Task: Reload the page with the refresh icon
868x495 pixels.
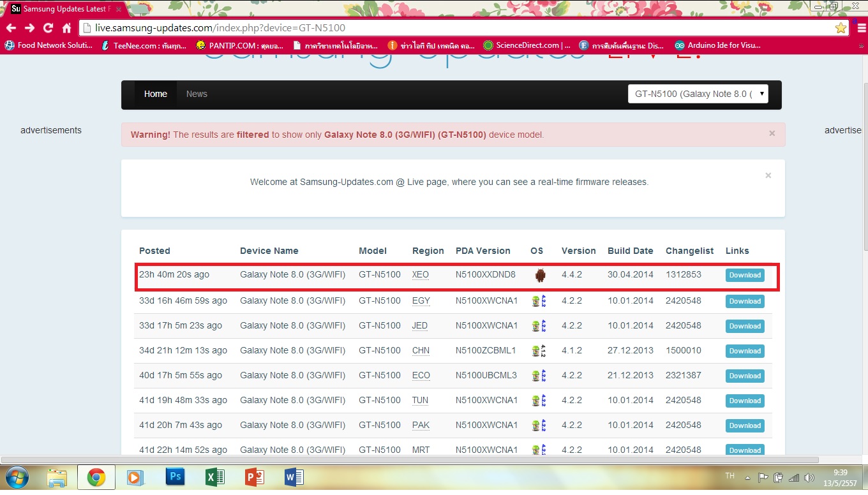Action: [48, 28]
